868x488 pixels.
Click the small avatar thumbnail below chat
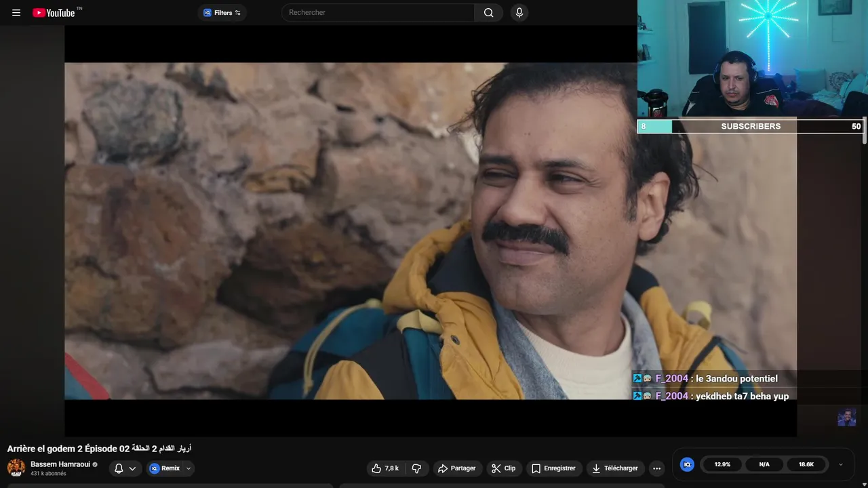pyautogui.click(x=846, y=418)
